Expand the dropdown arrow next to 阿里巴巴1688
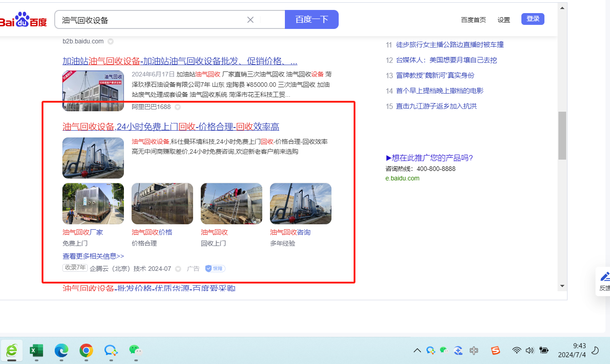 click(178, 107)
